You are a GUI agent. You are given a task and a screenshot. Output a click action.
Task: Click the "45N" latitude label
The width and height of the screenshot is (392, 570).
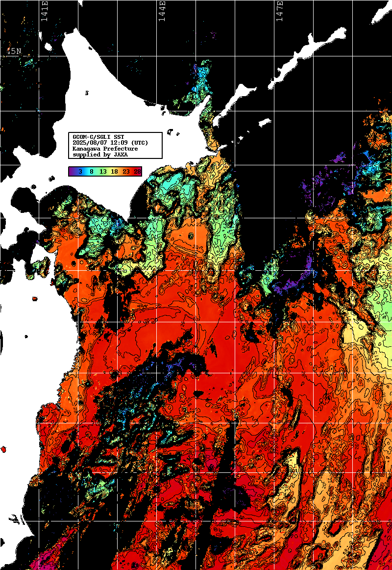click(x=14, y=52)
